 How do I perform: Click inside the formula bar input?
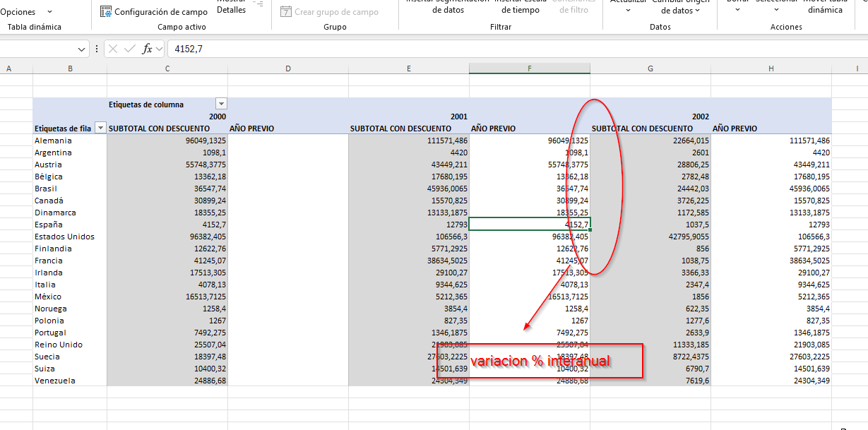point(494,49)
